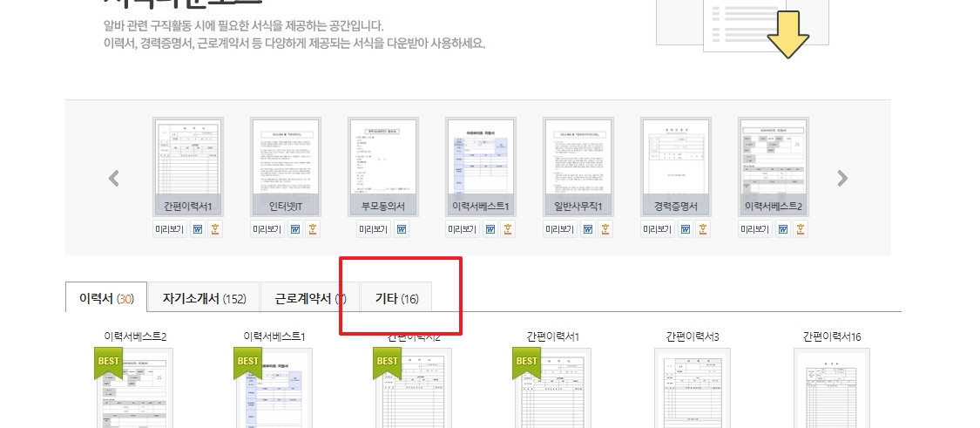
Task: Open 간편이력서1 BEST form in list
Action: [x=553, y=389]
